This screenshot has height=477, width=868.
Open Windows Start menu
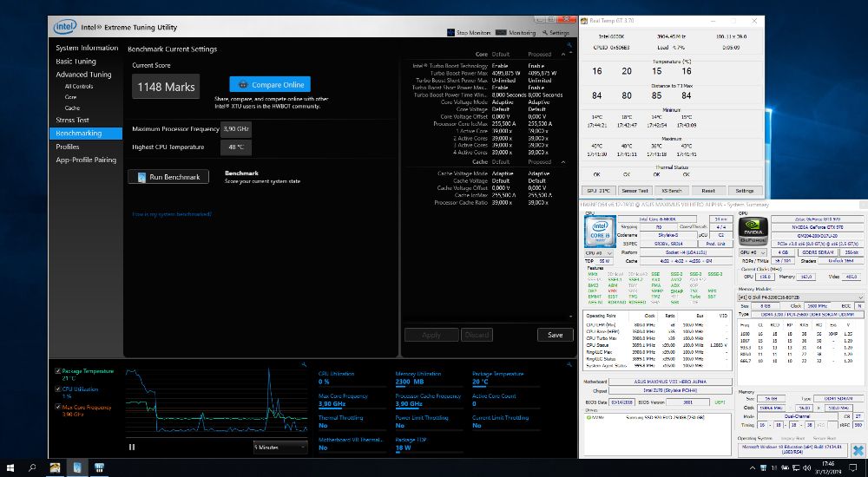10,468
